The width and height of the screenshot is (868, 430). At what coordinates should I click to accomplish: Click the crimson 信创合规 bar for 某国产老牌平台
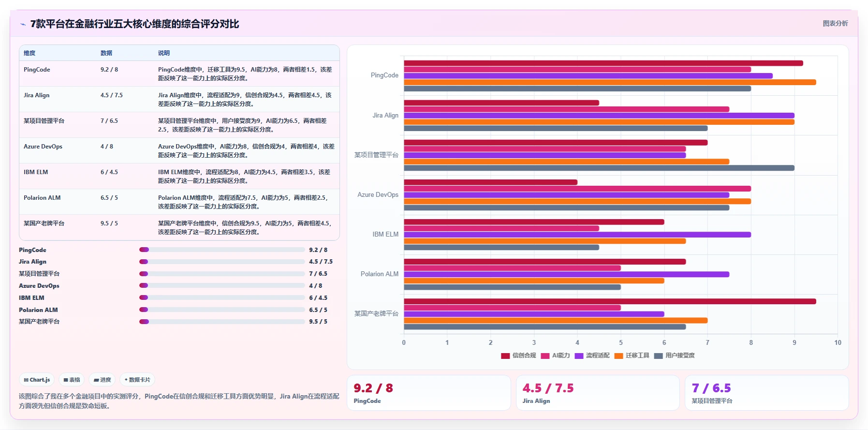[610, 301]
